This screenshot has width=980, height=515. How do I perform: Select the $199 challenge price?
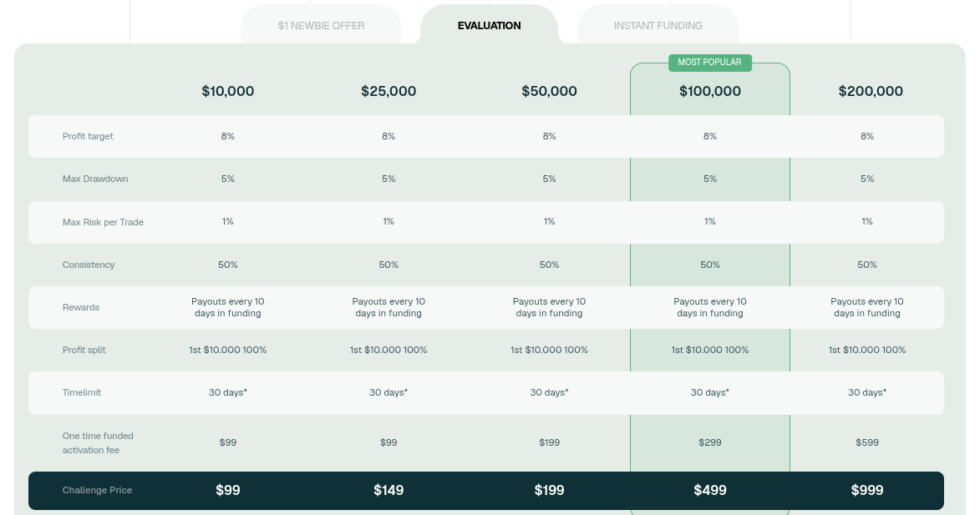tap(549, 490)
